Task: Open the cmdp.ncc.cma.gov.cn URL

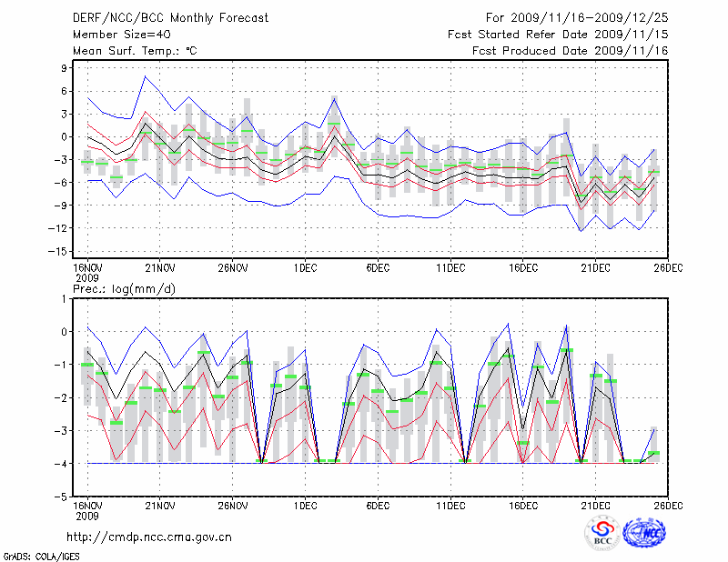Action: tap(149, 537)
